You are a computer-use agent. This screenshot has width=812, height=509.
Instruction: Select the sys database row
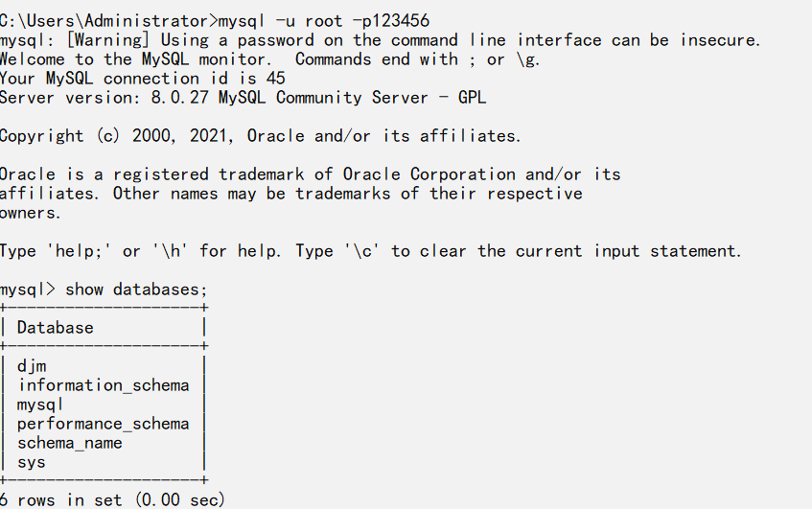(31, 462)
